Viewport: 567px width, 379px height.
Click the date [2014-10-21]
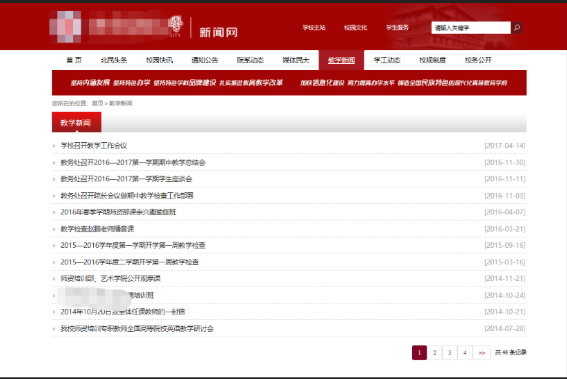click(x=505, y=312)
